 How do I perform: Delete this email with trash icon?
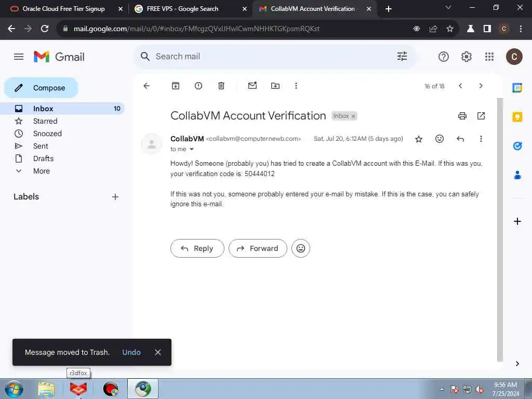pos(221,86)
